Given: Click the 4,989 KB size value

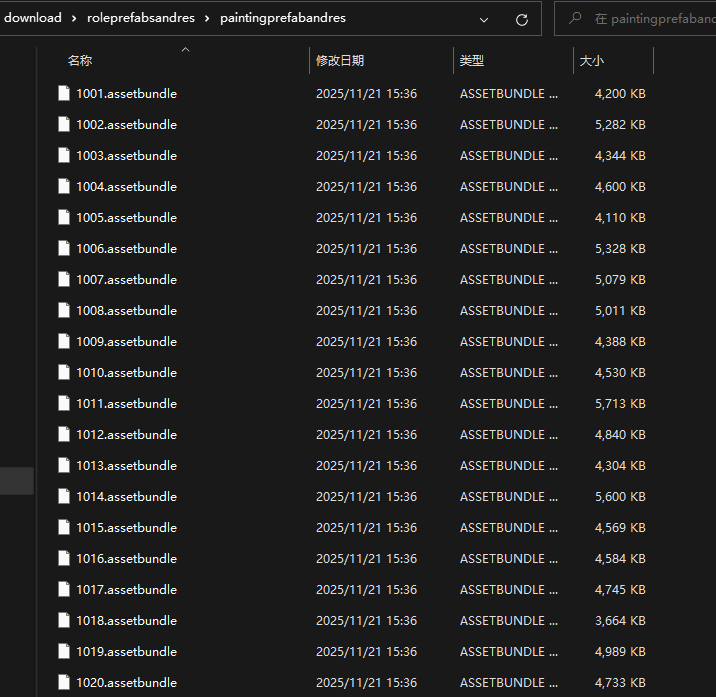Looking at the screenshot, I should click(x=620, y=652).
